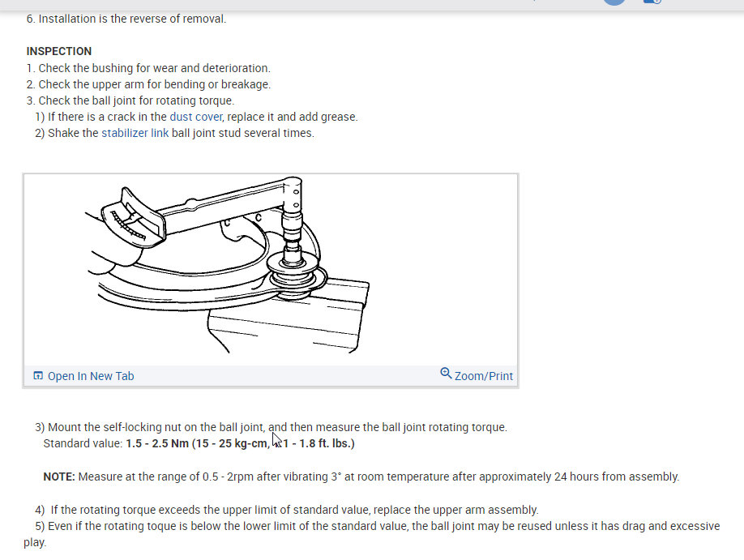Click Open In New Tab link
Image resolution: width=744 pixels, height=560 pixels.
pyautogui.click(x=91, y=376)
